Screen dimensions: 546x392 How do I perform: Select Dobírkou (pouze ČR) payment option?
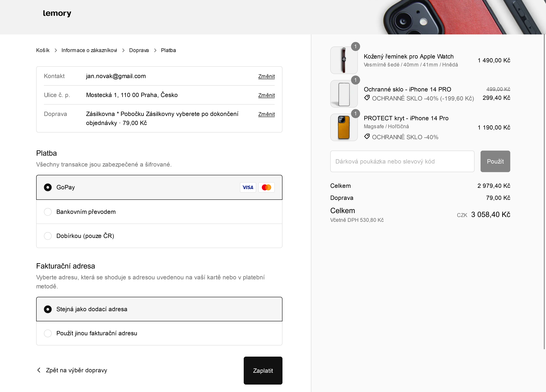pos(159,236)
